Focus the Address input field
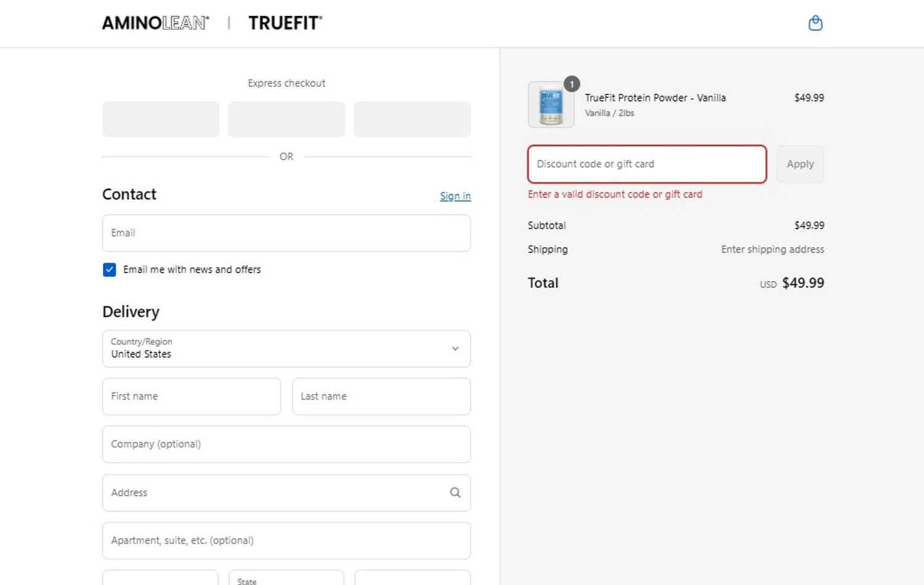This screenshot has width=924, height=585. point(286,493)
